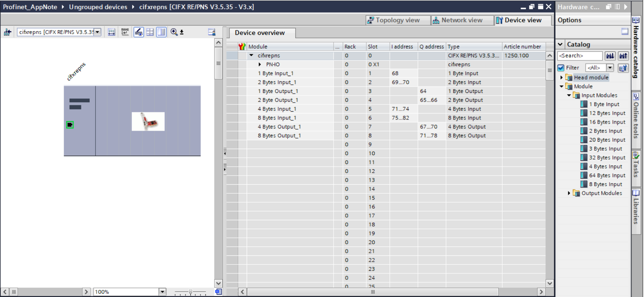Toggle the protected area eye icon
Image resolution: width=644 pixels, height=297 pixels.
click(139, 32)
